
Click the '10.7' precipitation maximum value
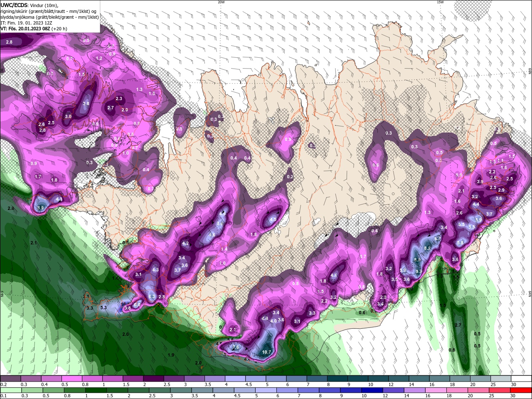tap(266, 352)
